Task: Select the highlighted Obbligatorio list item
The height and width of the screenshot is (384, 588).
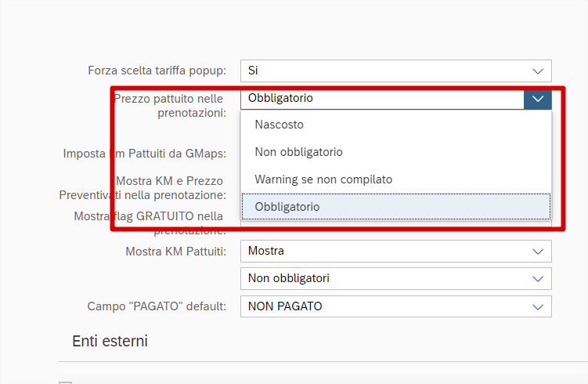Action: [x=287, y=207]
